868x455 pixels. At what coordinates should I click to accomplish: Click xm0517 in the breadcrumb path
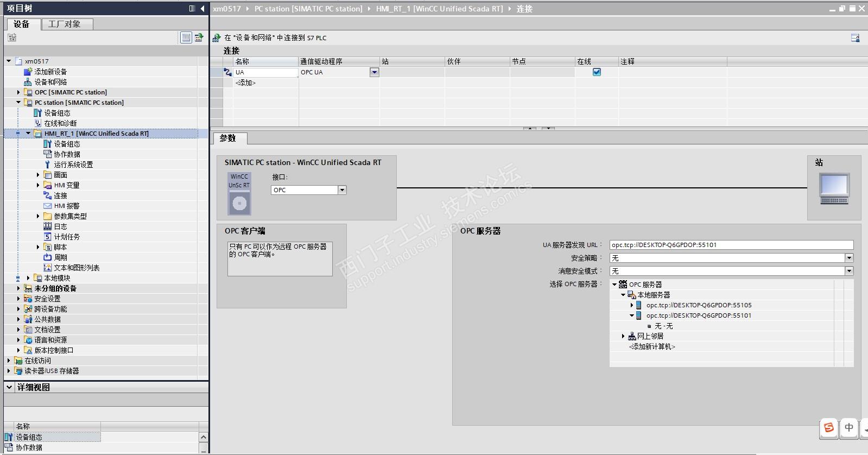coord(227,9)
